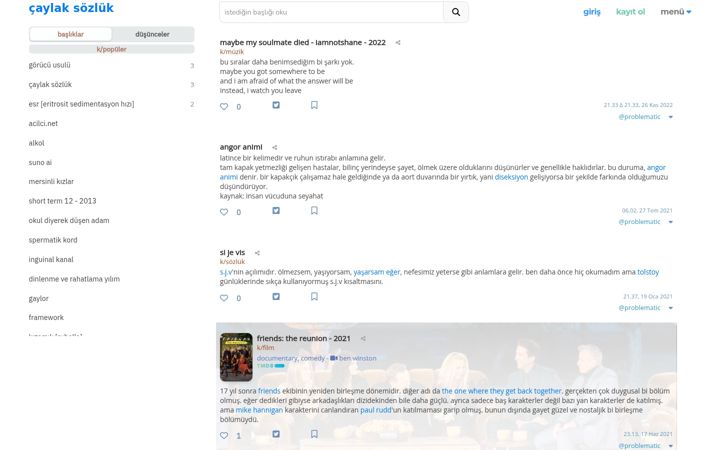Expand author dropdown on maybe my soulmate died entry
720x450 pixels.
670,117
